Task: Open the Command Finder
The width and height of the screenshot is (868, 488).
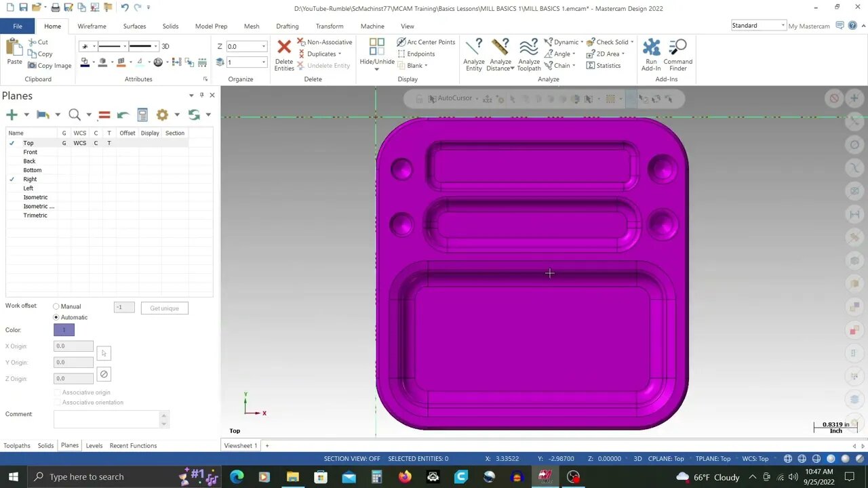Action: pos(678,55)
